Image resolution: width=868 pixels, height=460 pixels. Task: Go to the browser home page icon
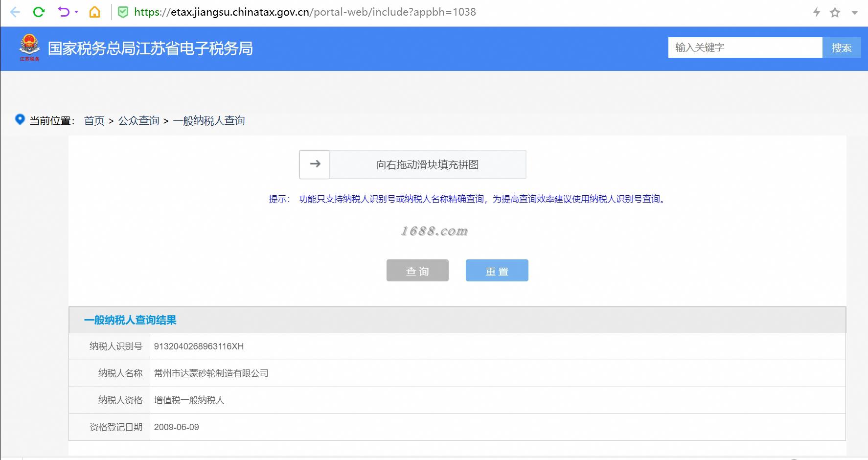[x=94, y=12]
